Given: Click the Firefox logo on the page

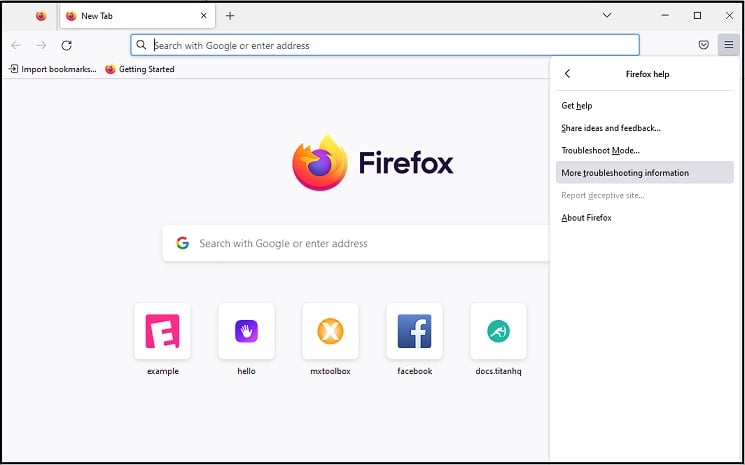Looking at the screenshot, I should tap(372, 162).
